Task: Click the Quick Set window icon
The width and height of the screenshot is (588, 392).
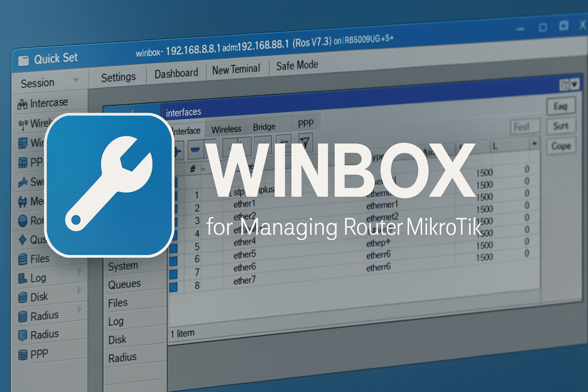Action: coord(23,61)
